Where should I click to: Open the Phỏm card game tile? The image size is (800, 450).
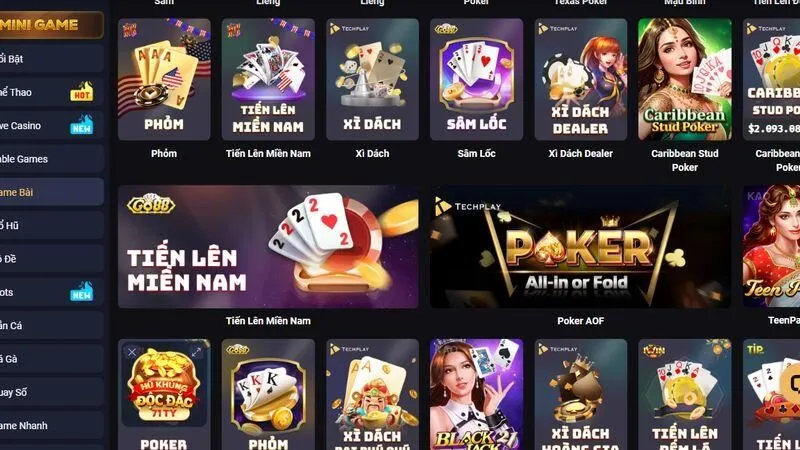164,80
